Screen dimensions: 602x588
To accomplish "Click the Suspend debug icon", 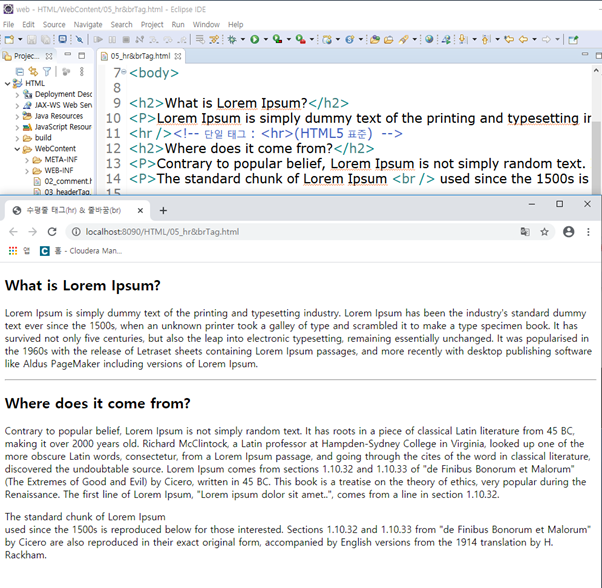I will pos(112,40).
